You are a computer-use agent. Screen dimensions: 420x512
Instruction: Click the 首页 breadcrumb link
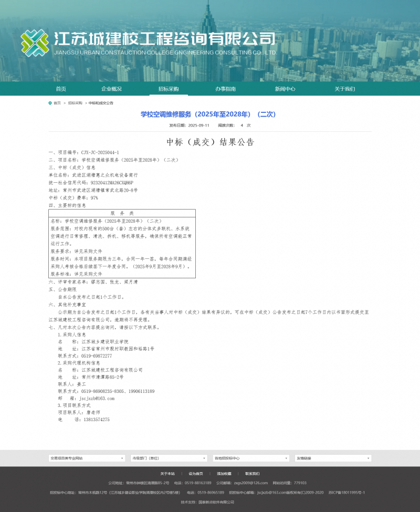coord(57,103)
